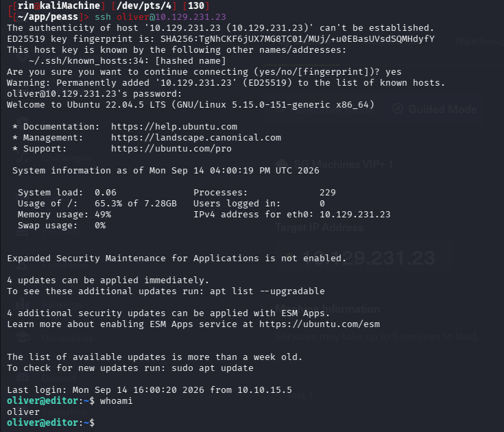Click the 'sudo apt update' command text

coord(213,368)
